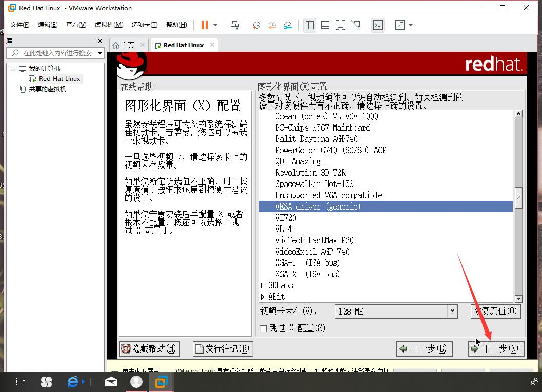The image size is (542, 392).
Task: Click the video card list scroll down arrow
Action: [518, 299]
